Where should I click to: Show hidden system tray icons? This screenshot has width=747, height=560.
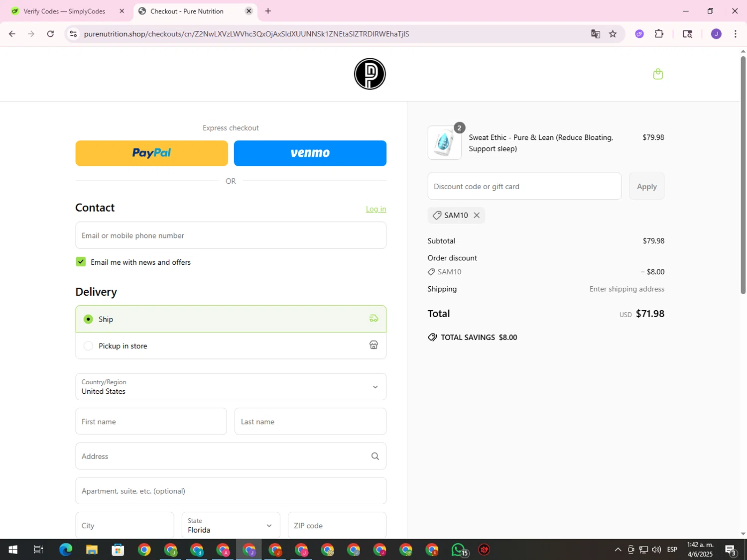click(618, 550)
